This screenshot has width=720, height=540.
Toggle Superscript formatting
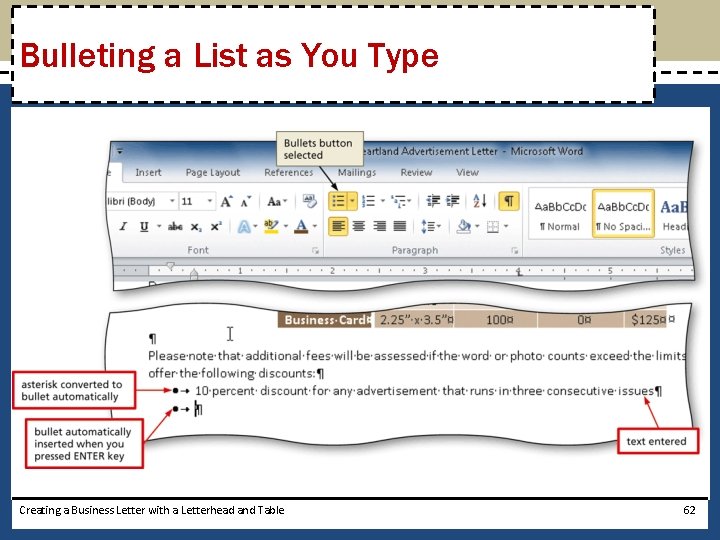[x=216, y=226]
